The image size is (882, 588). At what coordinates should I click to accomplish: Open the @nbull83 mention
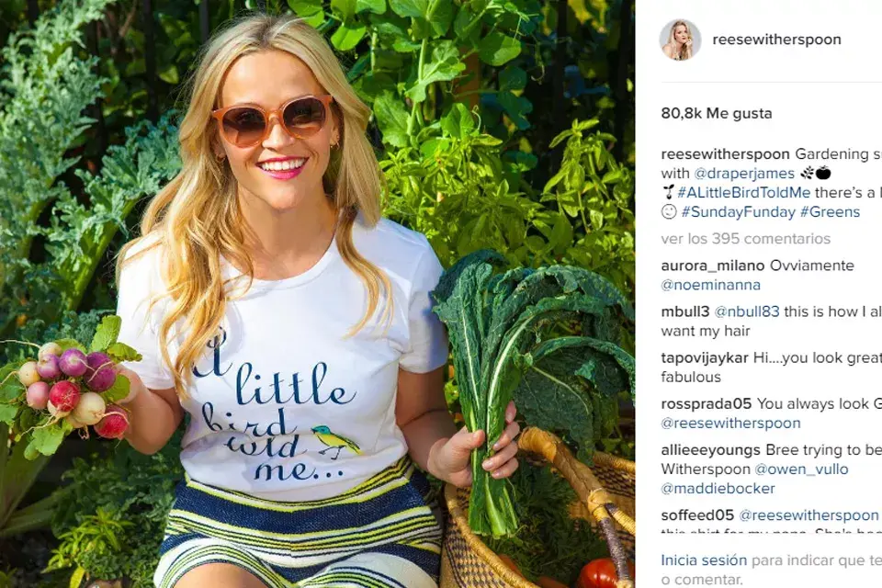(x=746, y=311)
